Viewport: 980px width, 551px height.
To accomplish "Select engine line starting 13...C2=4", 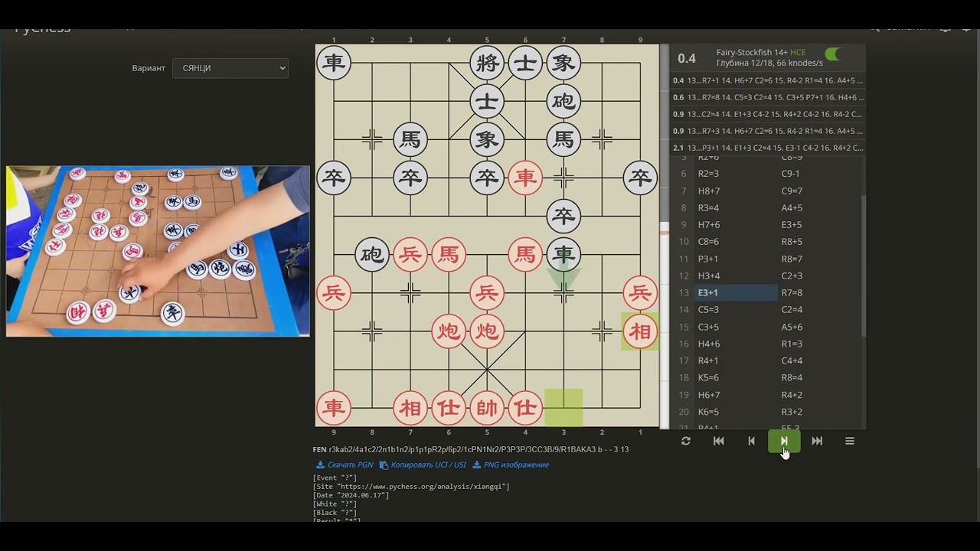I will point(768,114).
